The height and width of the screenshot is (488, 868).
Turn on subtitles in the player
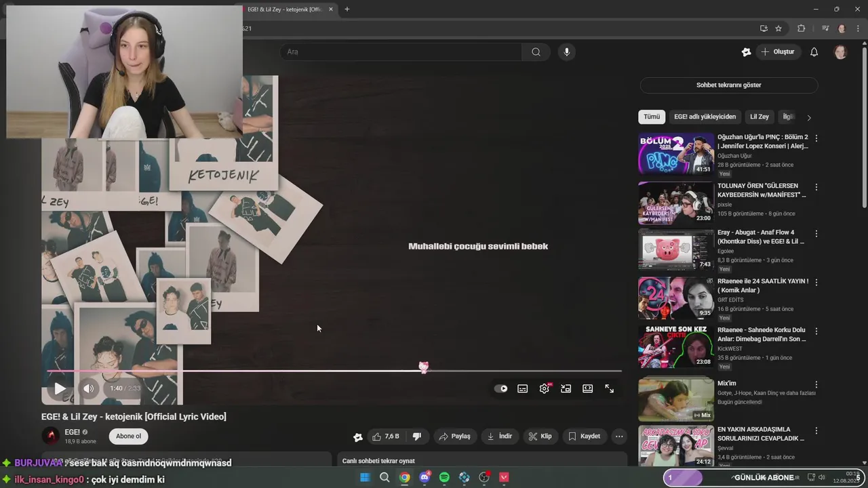[523, 388]
